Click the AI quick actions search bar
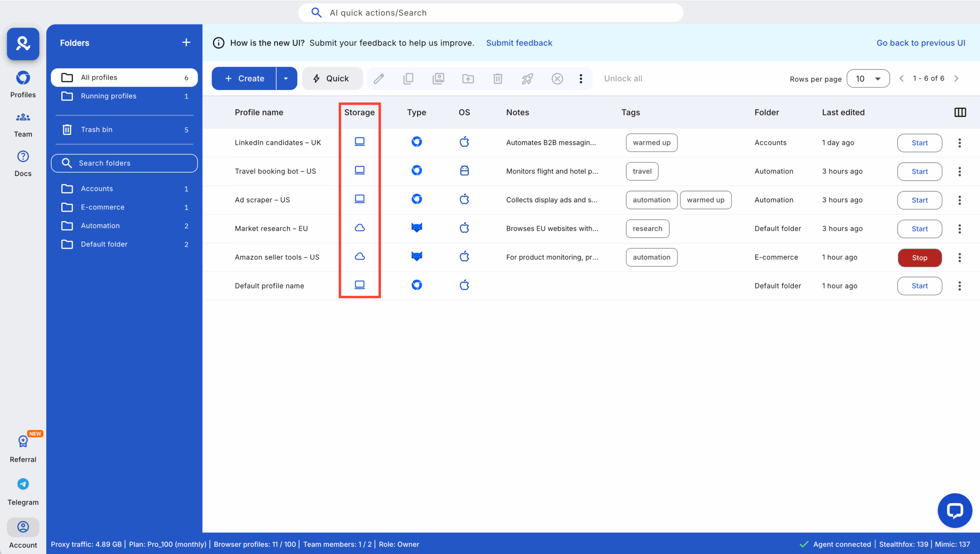The height and width of the screenshot is (554, 980). tap(490, 12)
